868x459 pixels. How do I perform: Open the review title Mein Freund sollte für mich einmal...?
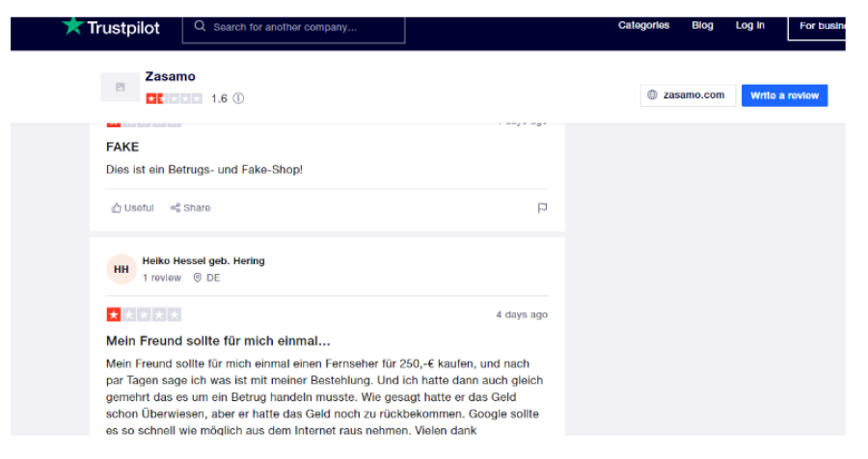(x=218, y=341)
